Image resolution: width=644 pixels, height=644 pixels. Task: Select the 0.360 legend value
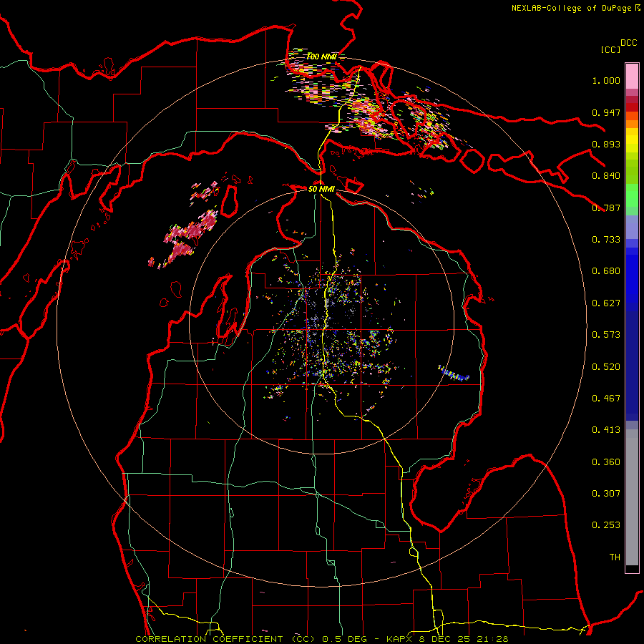(x=606, y=462)
